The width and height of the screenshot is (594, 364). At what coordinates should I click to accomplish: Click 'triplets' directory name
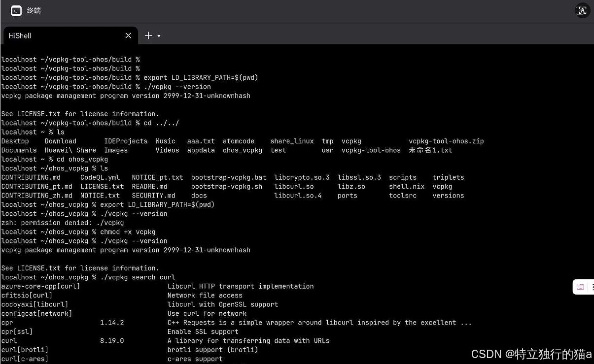click(449, 177)
